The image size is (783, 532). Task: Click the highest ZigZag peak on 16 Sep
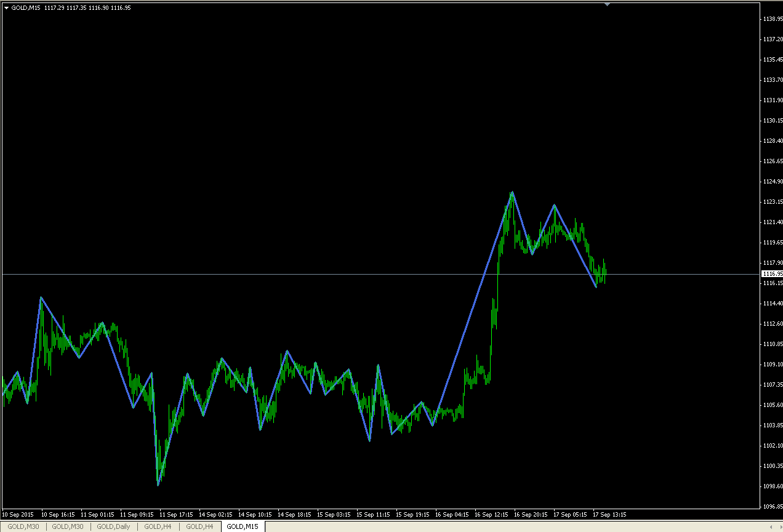pyautogui.click(x=512, y=192)
